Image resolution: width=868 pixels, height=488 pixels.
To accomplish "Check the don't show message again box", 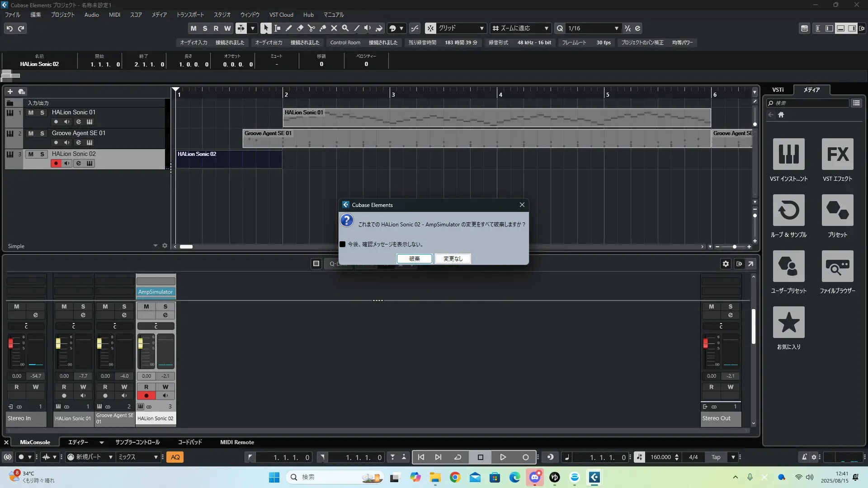I will (x=343, y=244).
